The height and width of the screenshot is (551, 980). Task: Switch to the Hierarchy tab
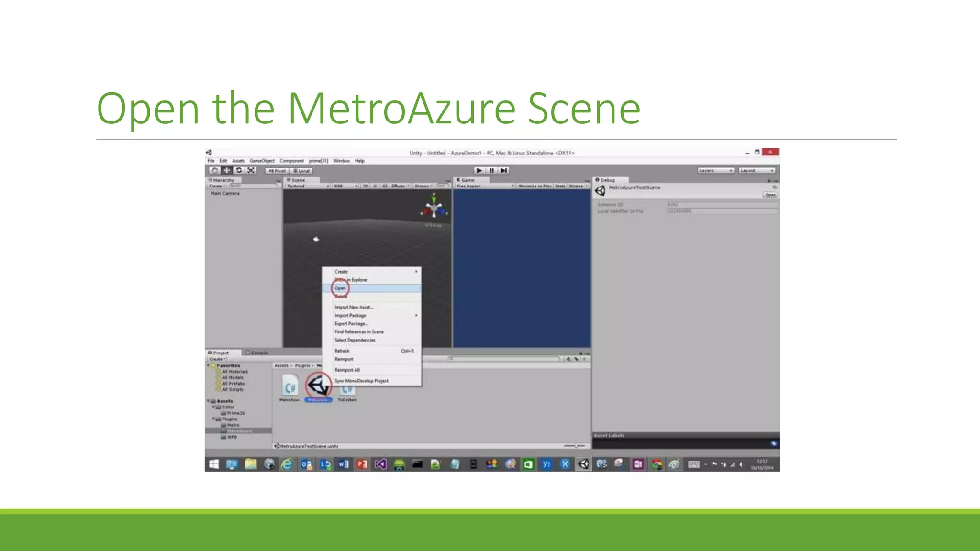click(223, 180)
